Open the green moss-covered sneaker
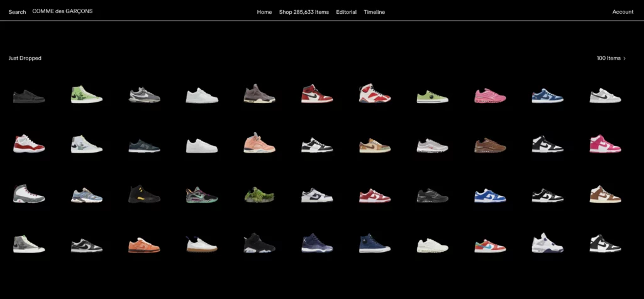The height and width of the screenshot is (299, 644). (x=259, y=194)
